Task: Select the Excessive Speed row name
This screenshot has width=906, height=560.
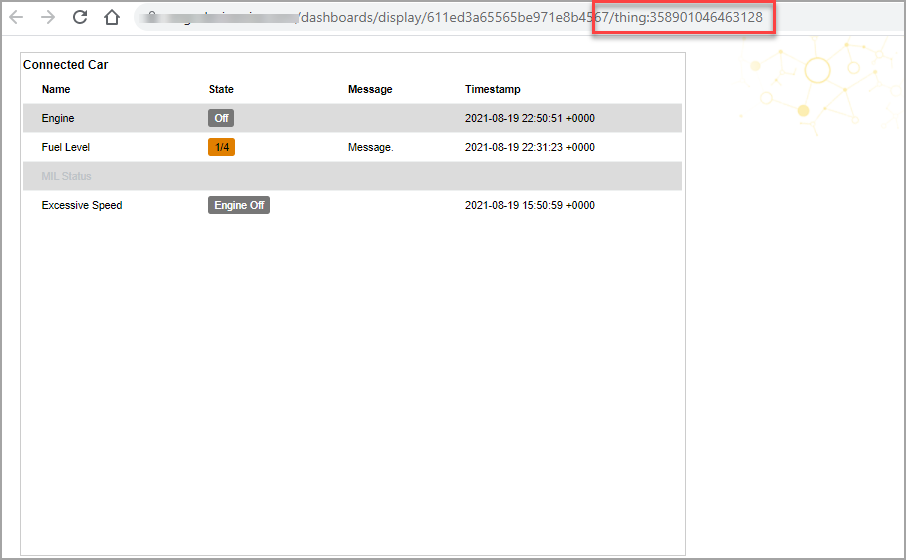Action: (82, 205)
